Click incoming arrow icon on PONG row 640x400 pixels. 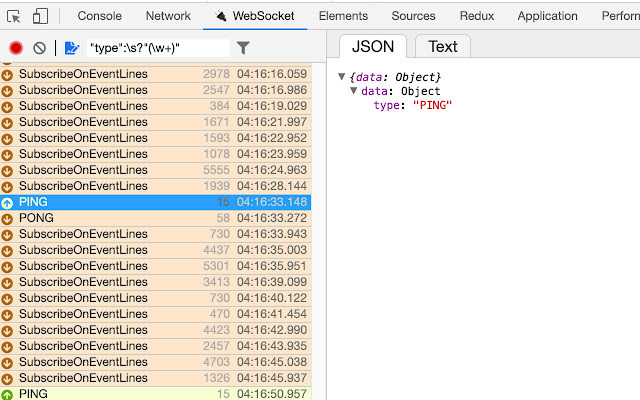(7, 219)
